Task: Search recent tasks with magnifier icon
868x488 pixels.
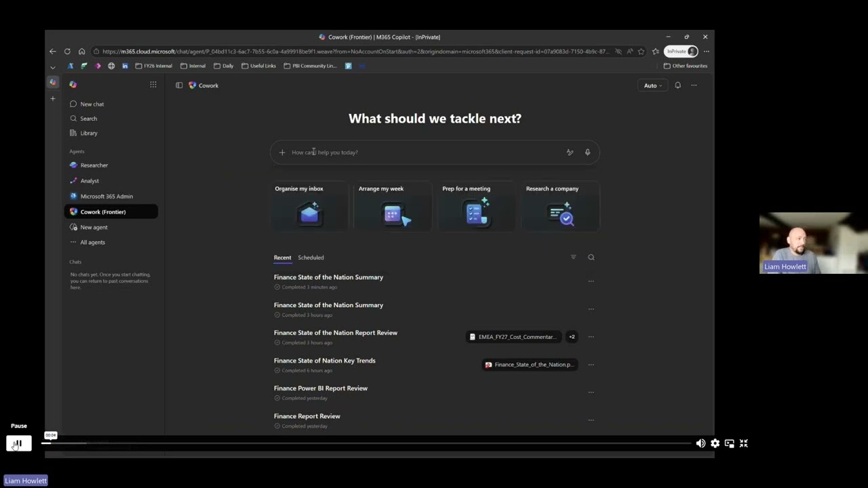Action: pyautogui.click(x=591, y=258)
